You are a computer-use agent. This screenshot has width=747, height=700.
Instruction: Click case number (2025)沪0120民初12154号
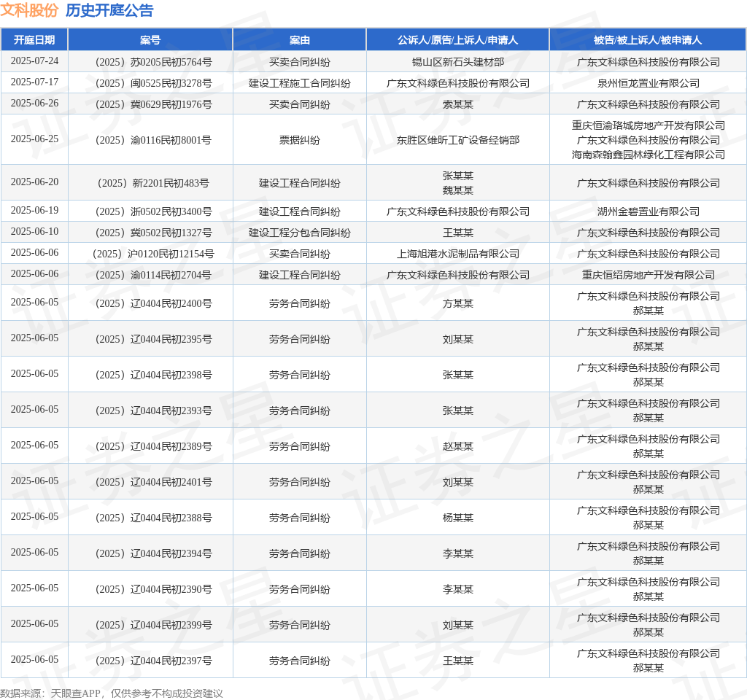(x=153, y=254)
